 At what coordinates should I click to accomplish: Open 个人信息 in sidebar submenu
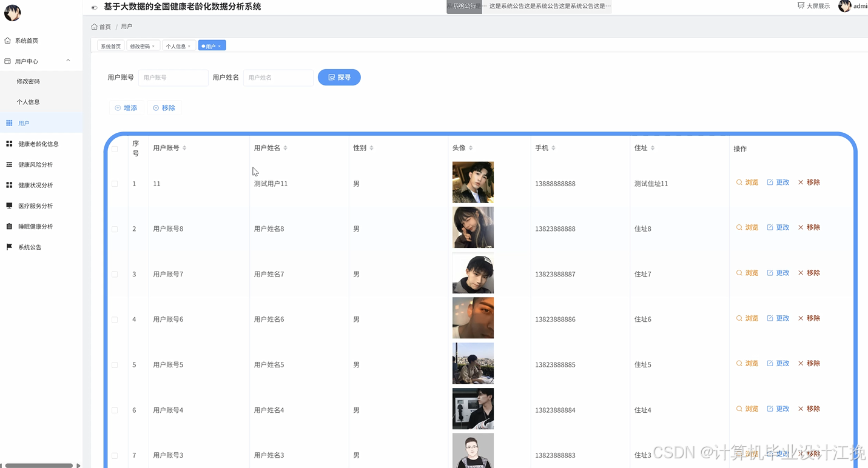(x=28, y=102)
